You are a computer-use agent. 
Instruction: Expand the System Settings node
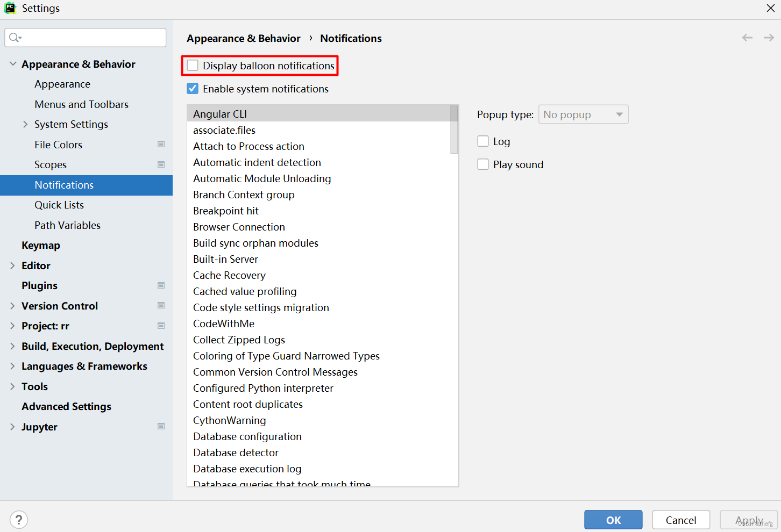coord(25,124)
